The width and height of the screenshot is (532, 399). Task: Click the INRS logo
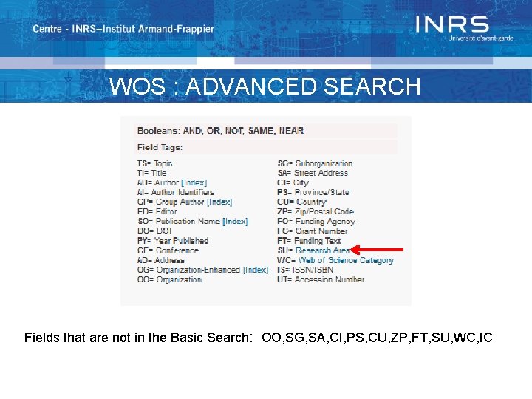coord(452,24)
